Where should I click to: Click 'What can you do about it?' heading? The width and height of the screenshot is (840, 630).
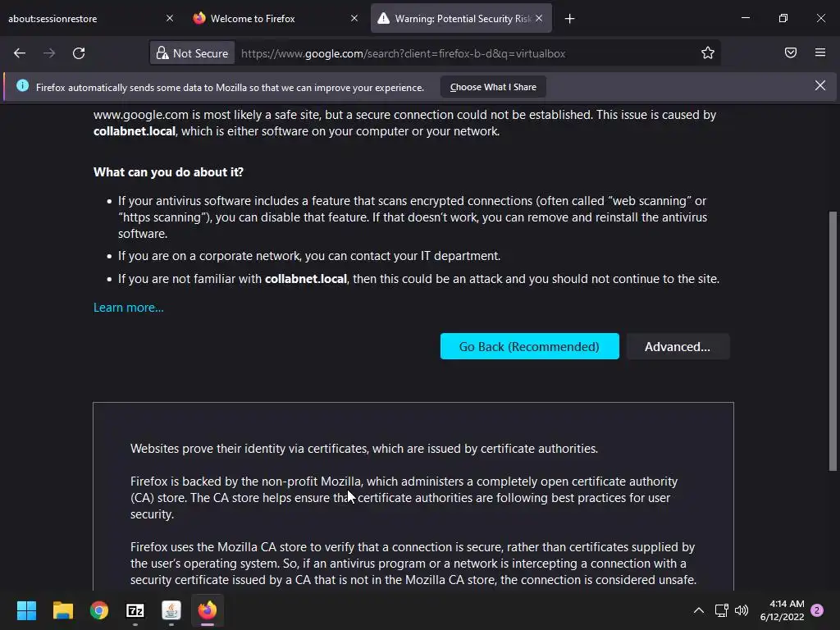point(168,172)
